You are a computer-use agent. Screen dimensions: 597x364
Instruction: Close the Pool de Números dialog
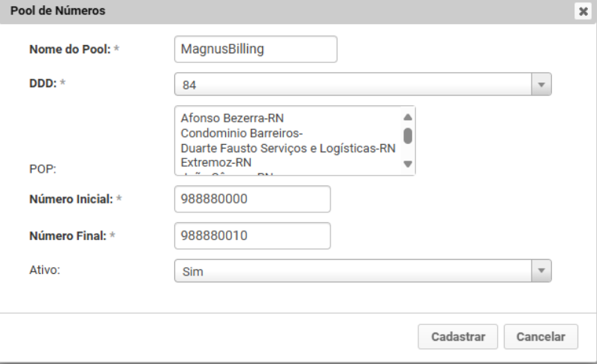(583, 11)
